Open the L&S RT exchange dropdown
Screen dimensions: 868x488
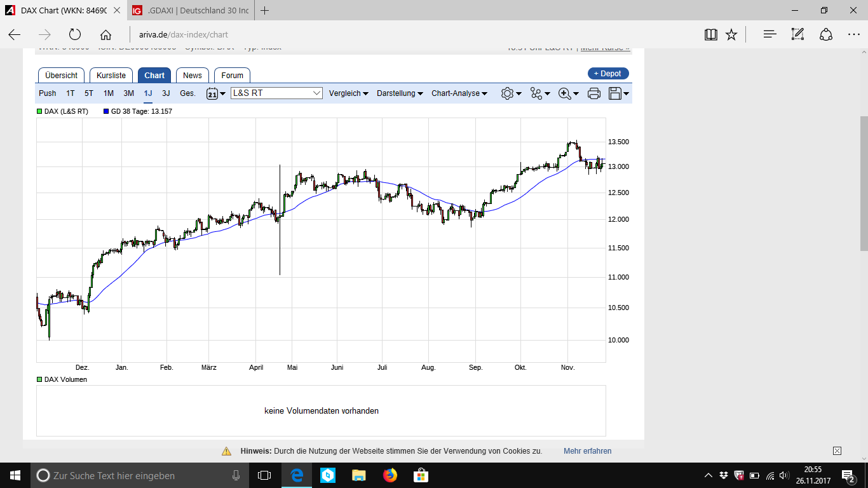coord(276,93)
